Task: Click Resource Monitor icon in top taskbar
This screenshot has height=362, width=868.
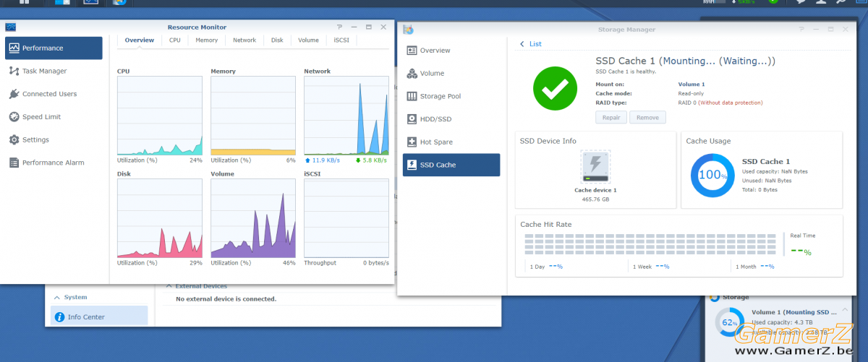Action: pyautogui.click(x=91, y=2)
